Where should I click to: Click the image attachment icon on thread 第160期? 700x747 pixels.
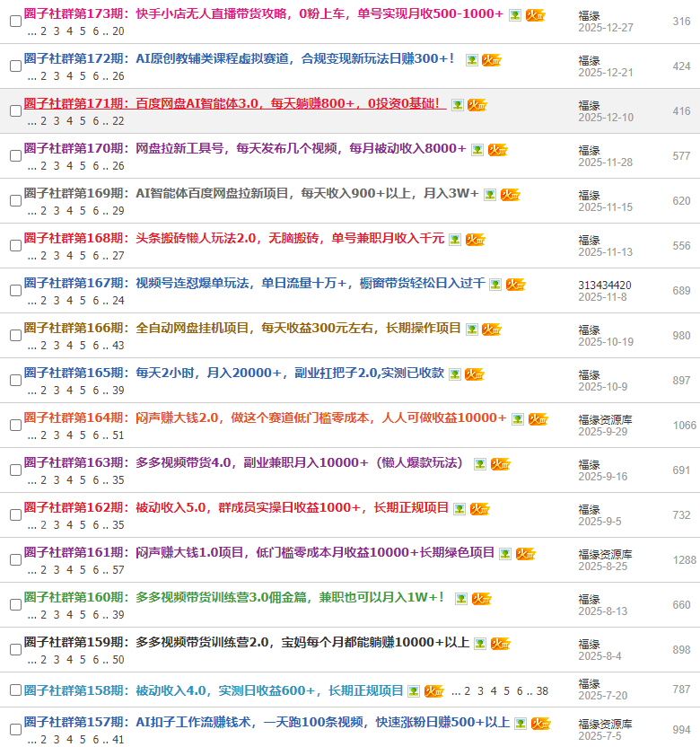[x=460, y=599]
